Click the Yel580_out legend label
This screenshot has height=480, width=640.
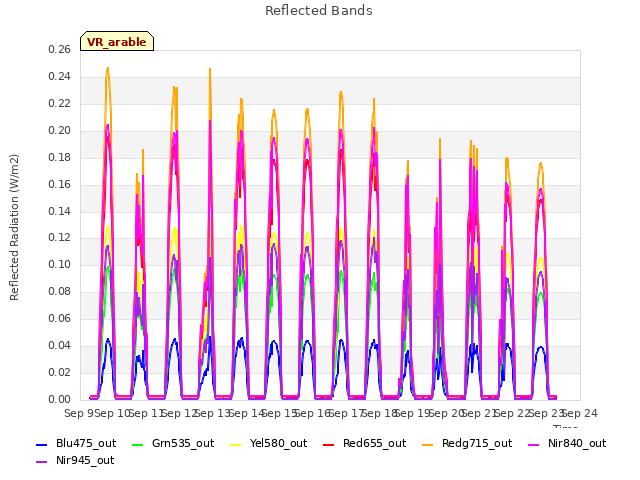(278, 444)
